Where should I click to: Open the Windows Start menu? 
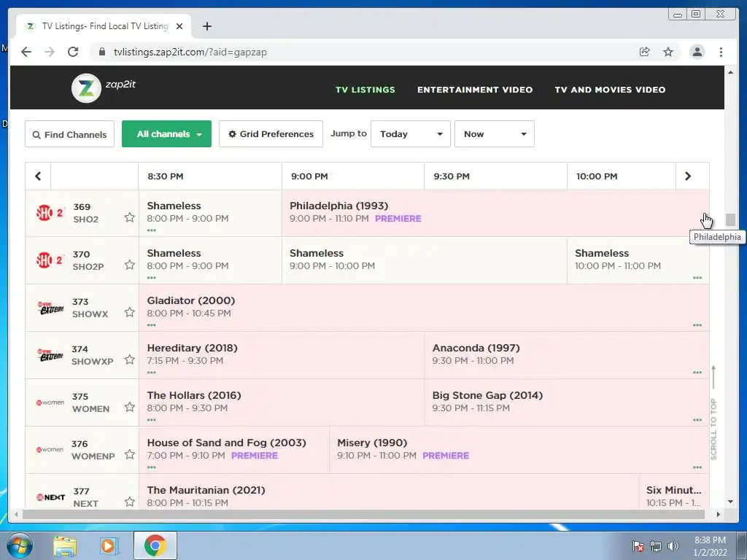[x=19, y=545]
